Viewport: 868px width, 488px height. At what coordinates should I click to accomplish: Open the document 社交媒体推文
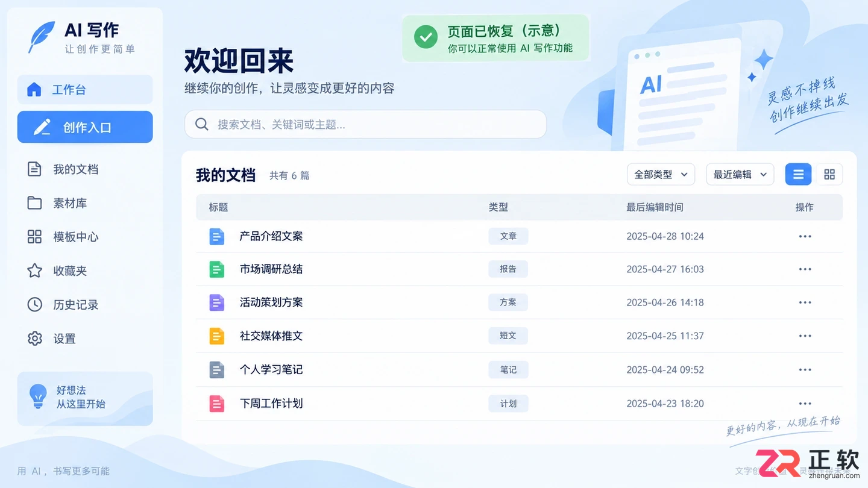click(271, 336)
